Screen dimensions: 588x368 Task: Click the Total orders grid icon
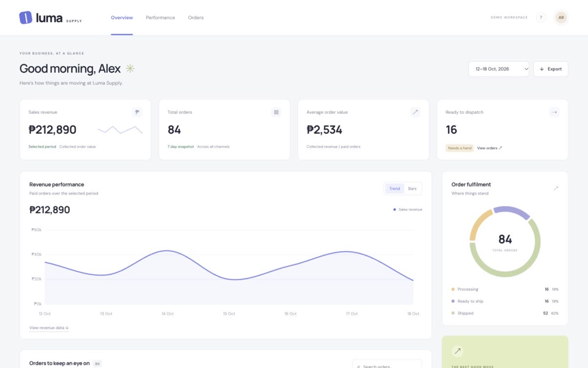(276, 112)
